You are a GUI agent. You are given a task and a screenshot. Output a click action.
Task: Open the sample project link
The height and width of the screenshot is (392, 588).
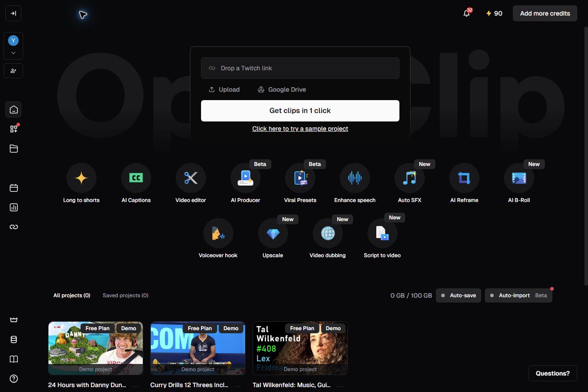[x=300, y=129]
